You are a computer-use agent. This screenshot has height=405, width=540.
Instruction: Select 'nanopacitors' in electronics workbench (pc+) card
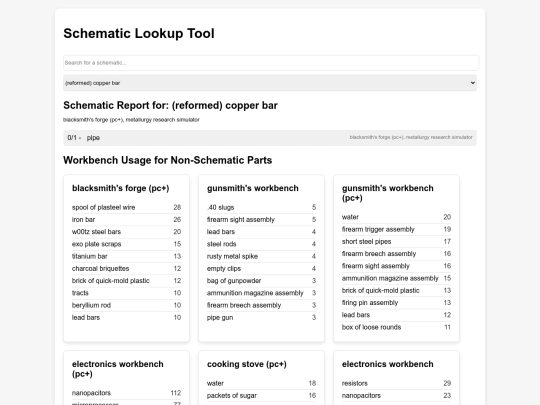(126, 393)
